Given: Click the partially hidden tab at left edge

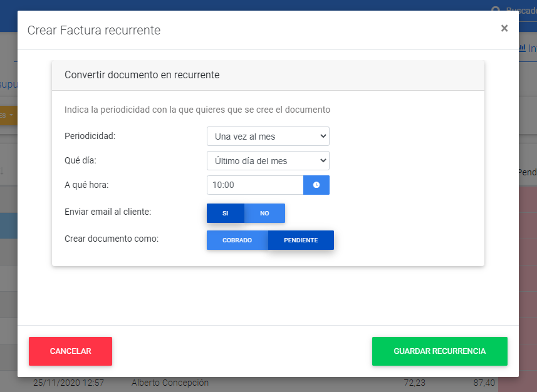Looking at the screenshot, I should [x=8, y=84].
